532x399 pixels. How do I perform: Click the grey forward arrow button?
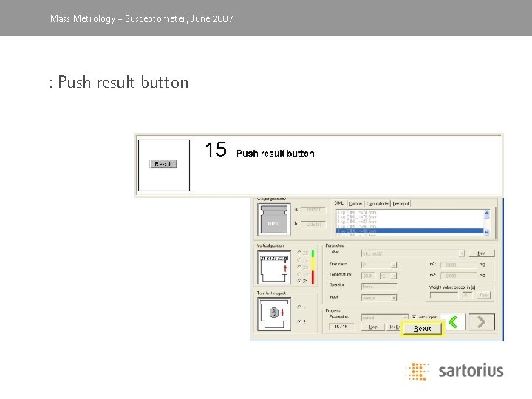[x=482, y=321]
